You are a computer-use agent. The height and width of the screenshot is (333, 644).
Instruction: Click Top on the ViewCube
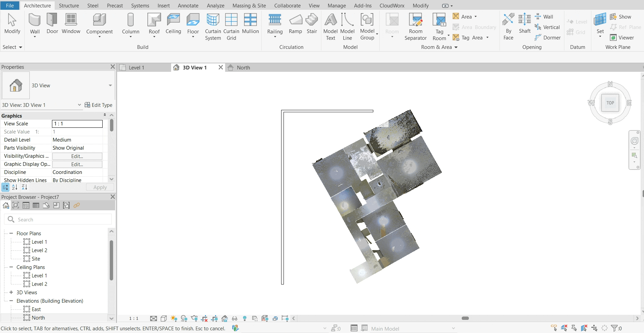click(x=610, y=103)
